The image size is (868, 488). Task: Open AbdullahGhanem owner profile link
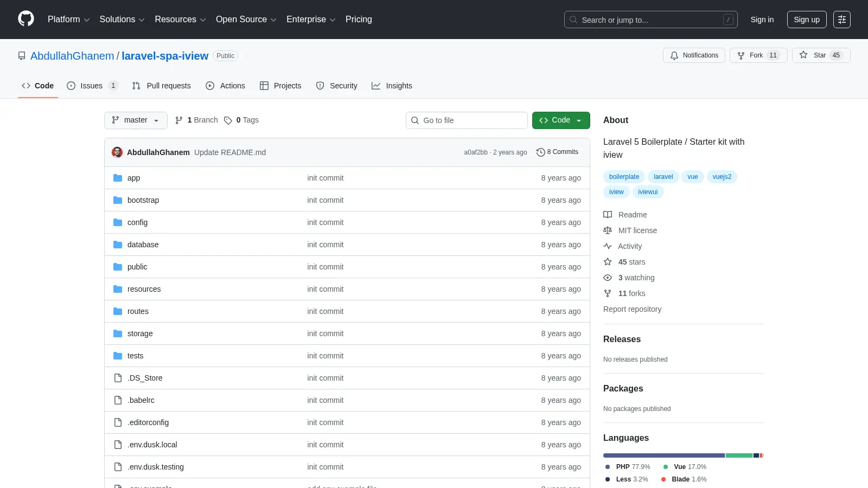(72, 56)
